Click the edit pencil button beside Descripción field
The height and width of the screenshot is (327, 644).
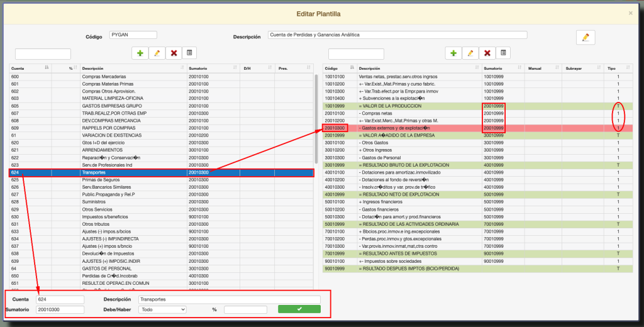click(x=585, y=37)
